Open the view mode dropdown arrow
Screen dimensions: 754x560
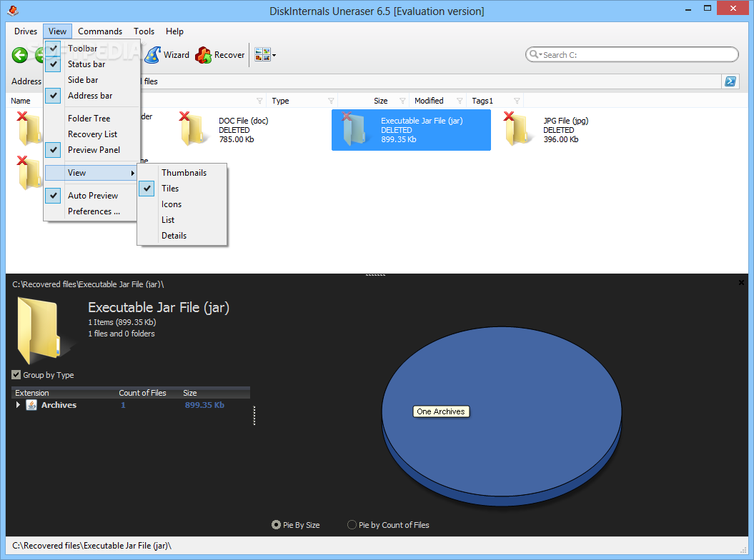(x=274, y=55)
